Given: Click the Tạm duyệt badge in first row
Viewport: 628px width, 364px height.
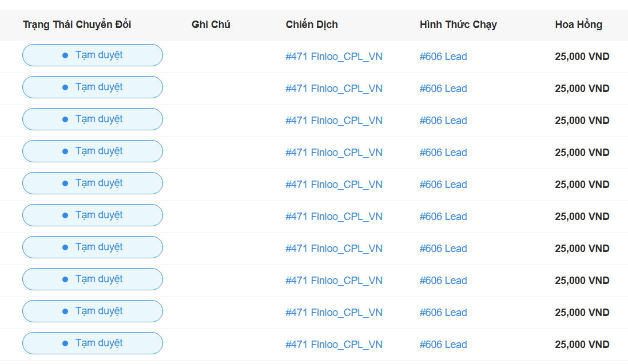Looking at the screenshot, I should point(93,55).
